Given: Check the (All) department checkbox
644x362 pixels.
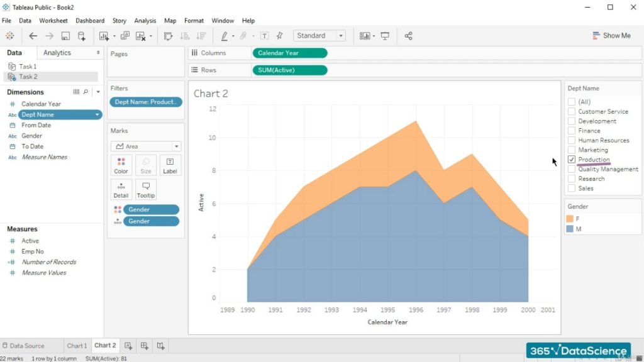Looking at the screenshot, I should pyautogui.click(x=571, y=102).
